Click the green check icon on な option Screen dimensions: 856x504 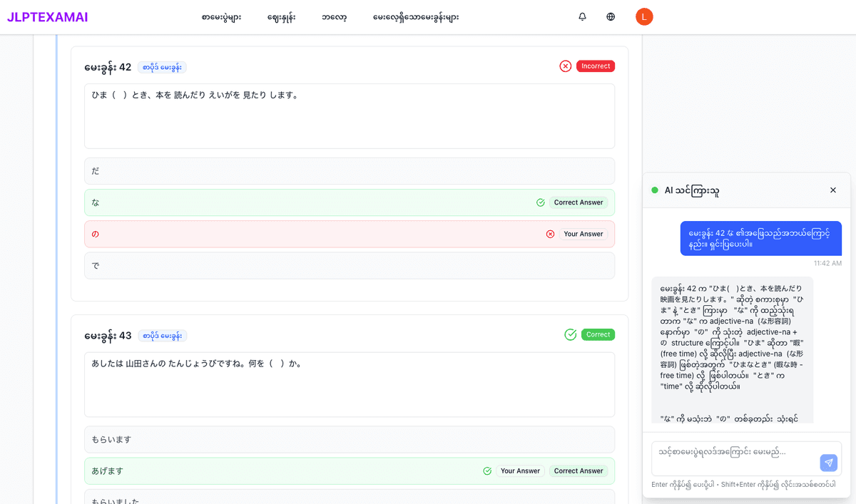[x=541, y=202]
